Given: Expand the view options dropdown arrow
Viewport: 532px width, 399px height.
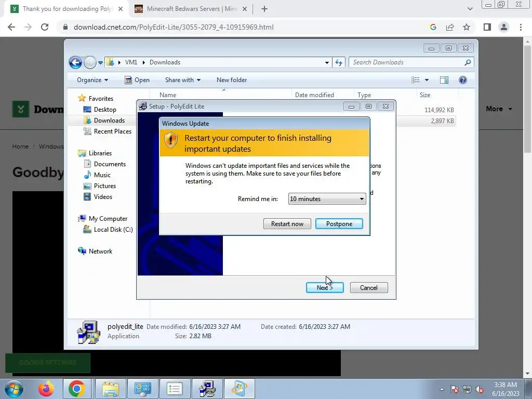Looking at the screenshot, I should (427, 80).
